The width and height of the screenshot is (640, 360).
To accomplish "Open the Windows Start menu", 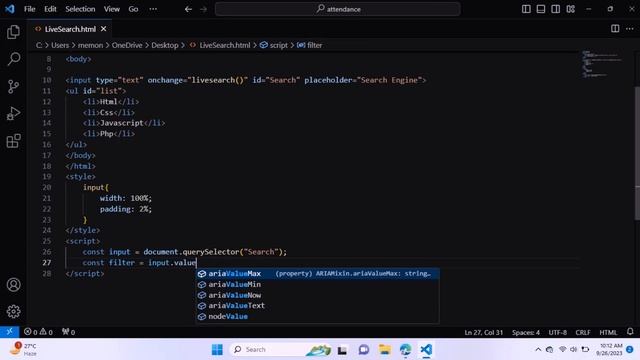I will pos(217,349).
